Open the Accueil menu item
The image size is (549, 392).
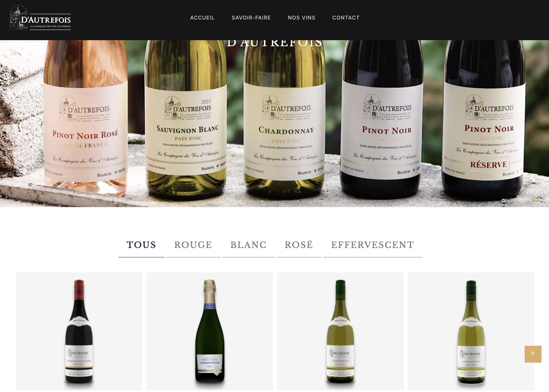point(202,18)
